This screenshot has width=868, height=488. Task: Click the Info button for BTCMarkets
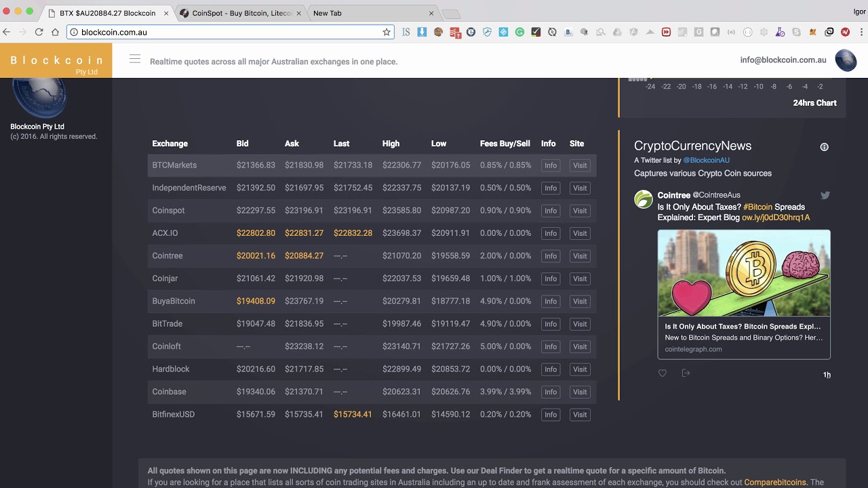point(551,165)
